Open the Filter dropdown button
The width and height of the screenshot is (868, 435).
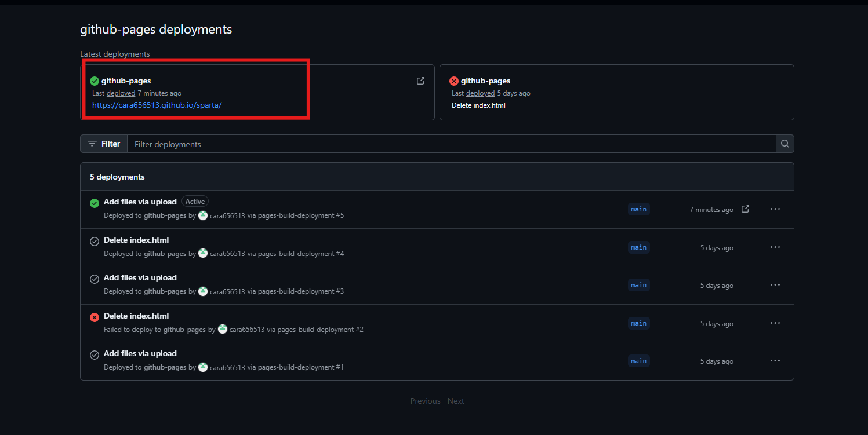point(104,144)
